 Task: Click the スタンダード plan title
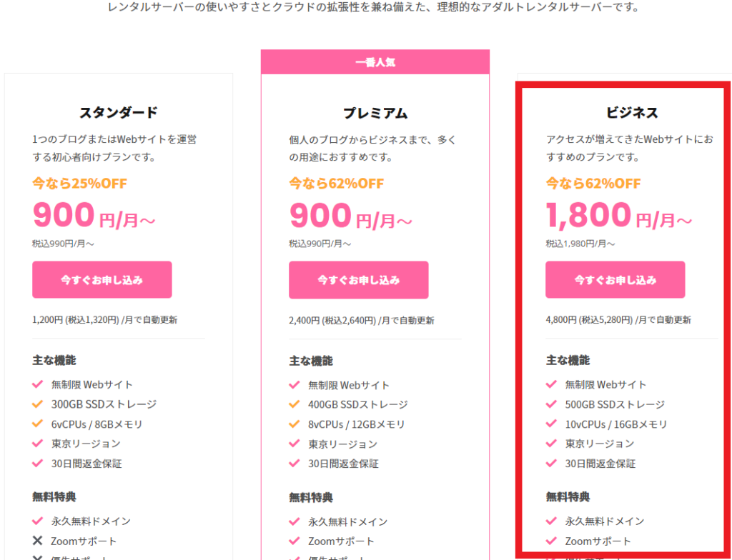tap(119, 112)
